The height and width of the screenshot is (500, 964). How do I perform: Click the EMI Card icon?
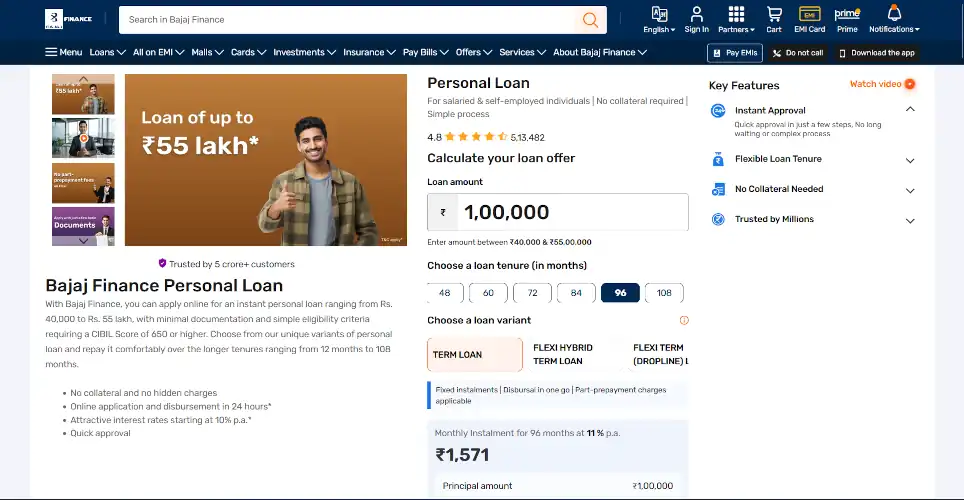click(x=809, y=14)
